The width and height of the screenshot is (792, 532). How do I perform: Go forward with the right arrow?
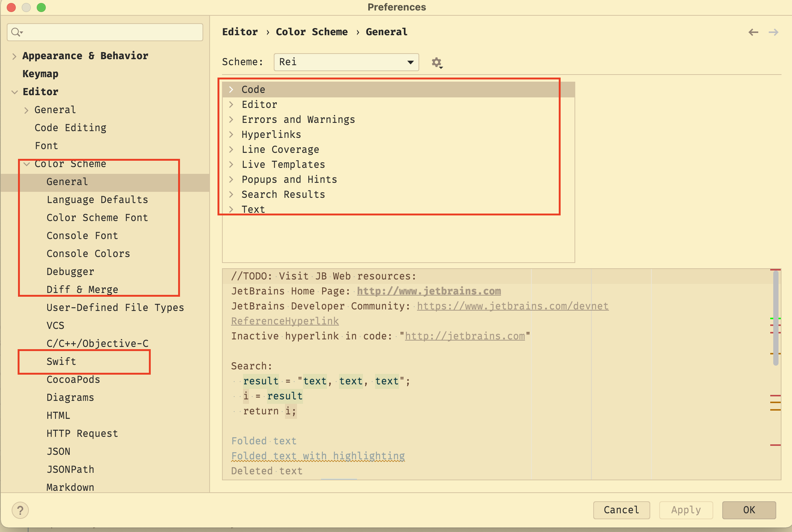click(773, 33)
